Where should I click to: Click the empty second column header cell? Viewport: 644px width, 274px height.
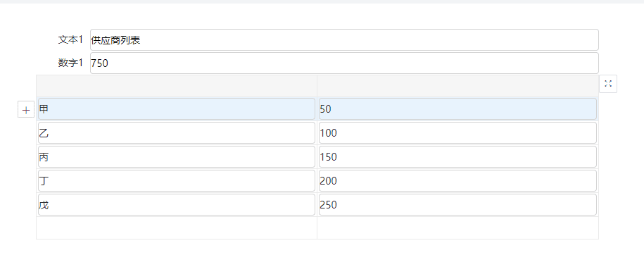457,86
